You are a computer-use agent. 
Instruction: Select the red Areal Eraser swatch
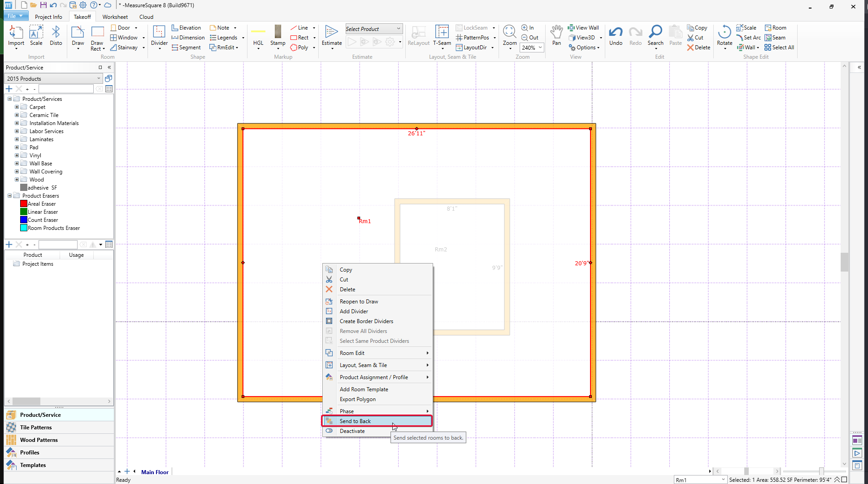point(24,204)
